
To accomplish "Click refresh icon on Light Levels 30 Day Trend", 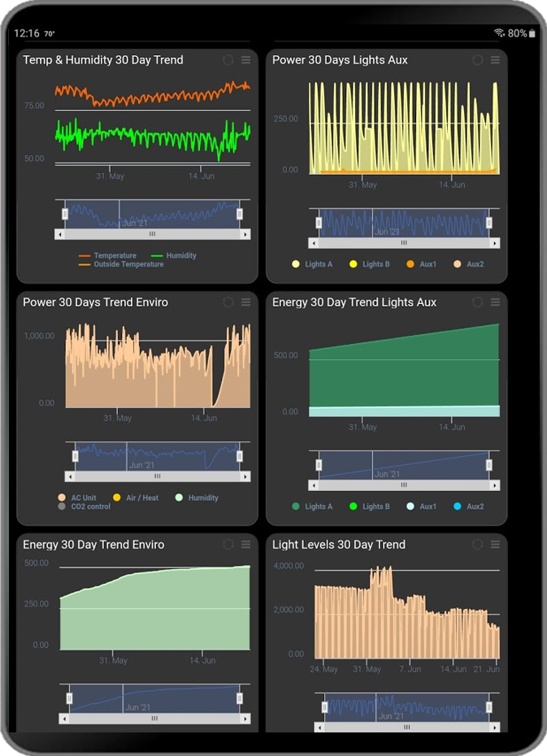I will click(x=477, y=545).
